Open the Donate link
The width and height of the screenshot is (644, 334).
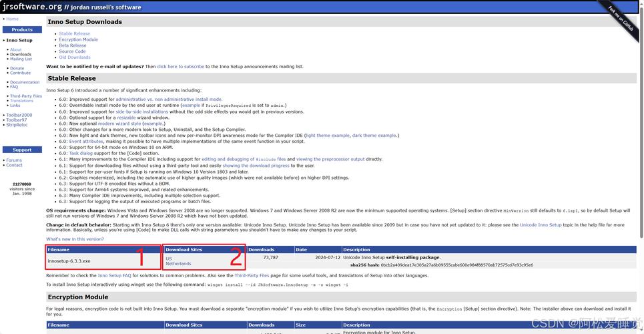click(17, 68)
